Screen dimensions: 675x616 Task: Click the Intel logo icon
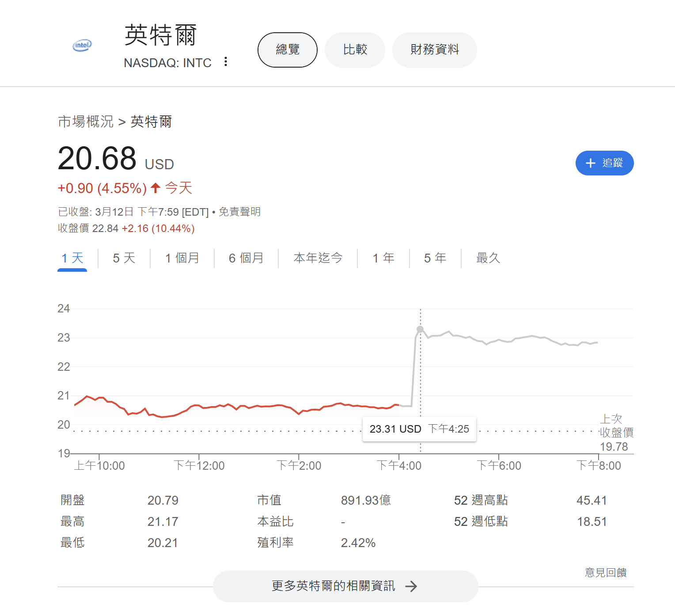point(82,45)
